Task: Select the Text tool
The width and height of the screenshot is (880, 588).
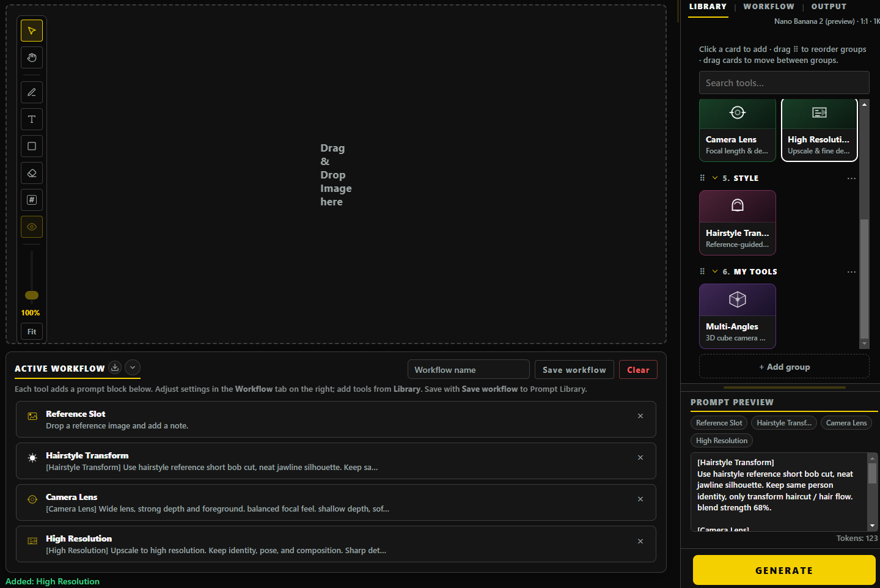Action: (x=32, y=119)
